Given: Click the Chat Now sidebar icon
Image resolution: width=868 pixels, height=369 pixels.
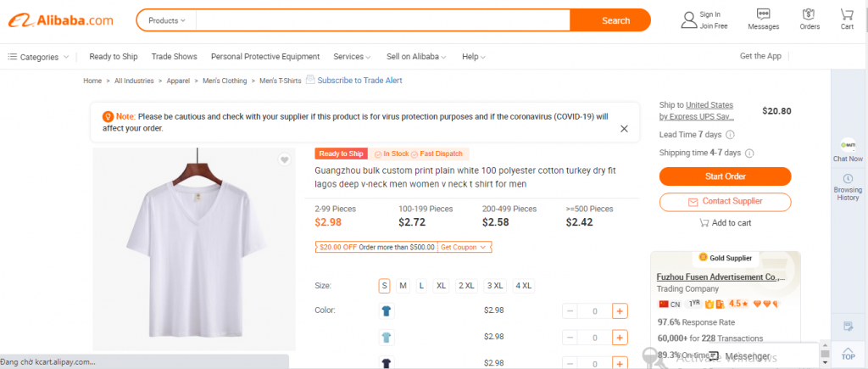Looking at the screenshot, I should coord(848,146).
